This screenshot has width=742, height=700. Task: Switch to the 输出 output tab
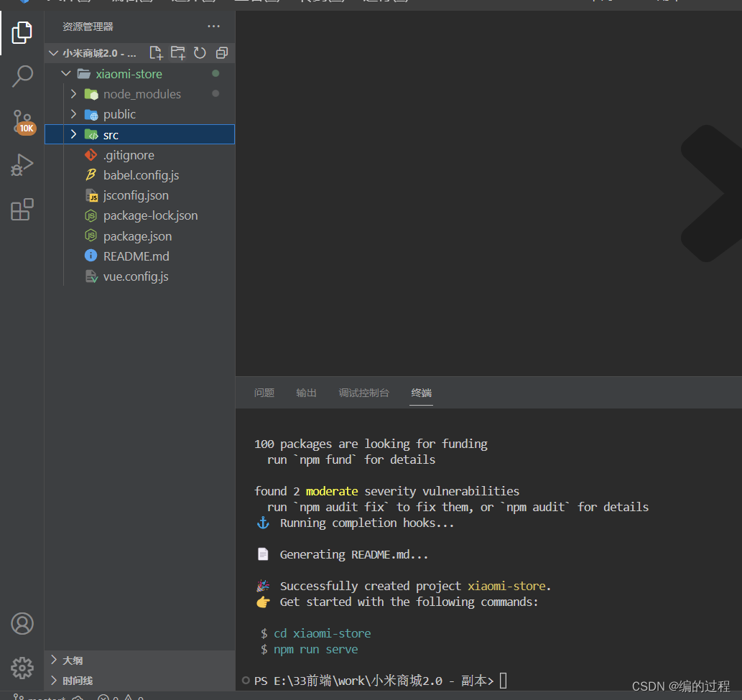click(x=306, y=393)
